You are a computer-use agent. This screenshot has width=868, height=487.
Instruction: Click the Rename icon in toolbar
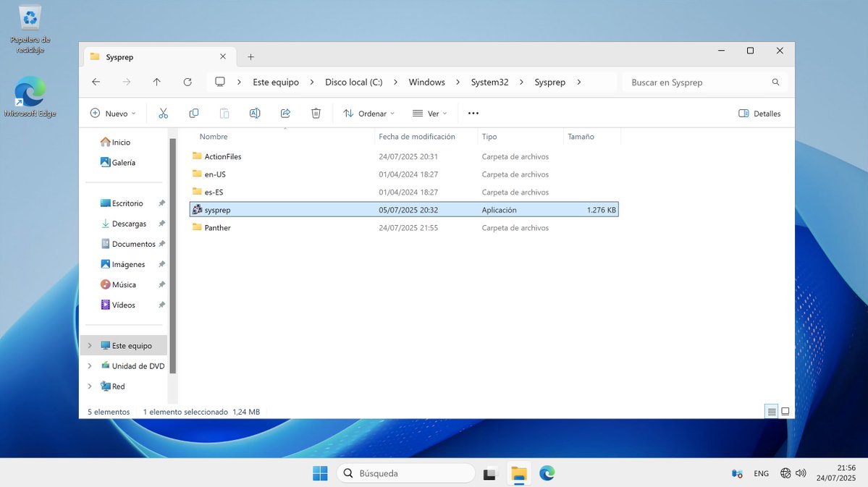pyautogui.click(x=255, y=114)
